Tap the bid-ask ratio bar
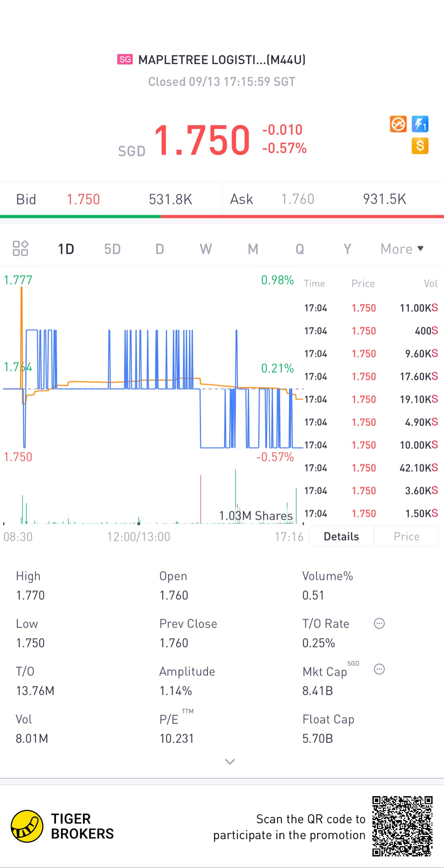Screen dimensions: 444x868 (222, 217)
